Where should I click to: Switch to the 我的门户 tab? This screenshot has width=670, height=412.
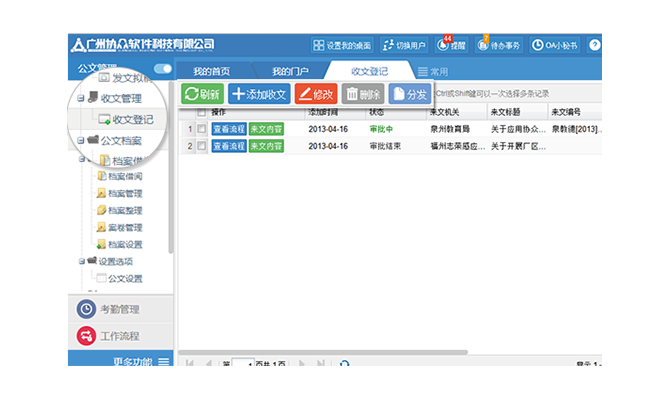(x=290, y=72)
